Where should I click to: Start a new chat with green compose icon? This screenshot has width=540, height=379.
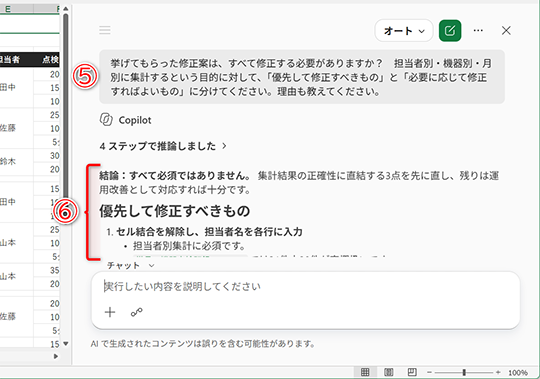click(x=450, y=31)
